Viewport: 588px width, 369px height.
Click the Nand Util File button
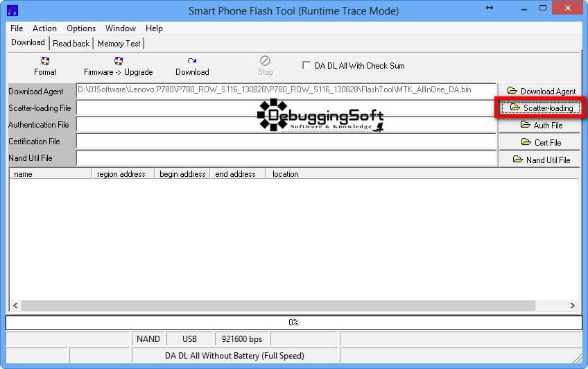pos(540,160)
